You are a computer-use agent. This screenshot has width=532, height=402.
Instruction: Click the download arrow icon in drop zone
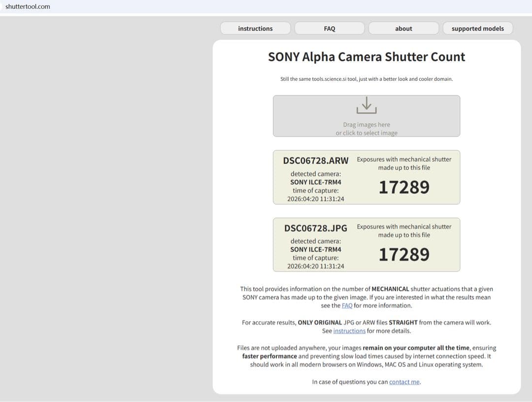[366, 105]
